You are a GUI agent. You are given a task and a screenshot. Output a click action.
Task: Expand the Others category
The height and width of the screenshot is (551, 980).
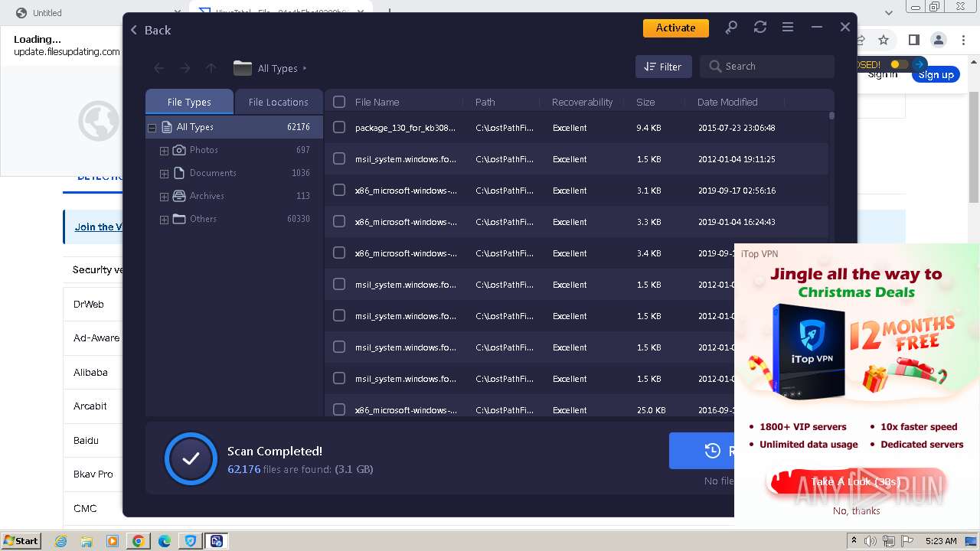(x=164, y=220)
